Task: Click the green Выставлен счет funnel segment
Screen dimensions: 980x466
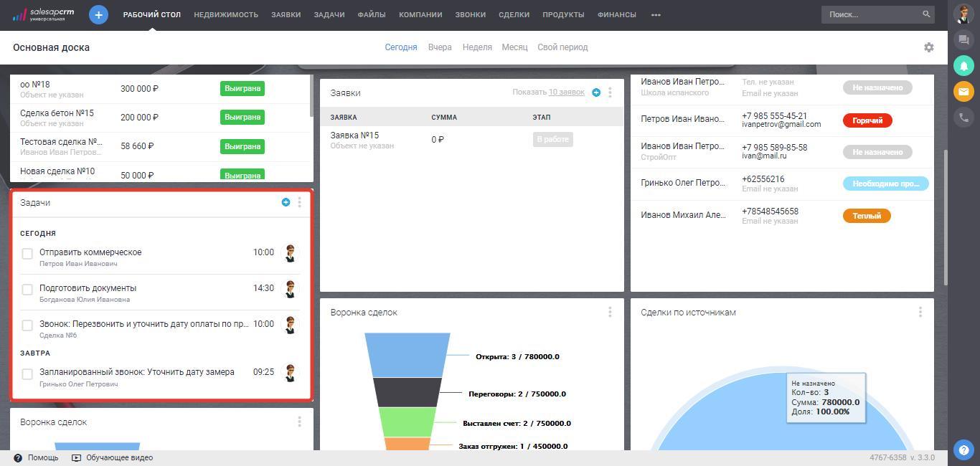Action: click(x=407, y=422)
